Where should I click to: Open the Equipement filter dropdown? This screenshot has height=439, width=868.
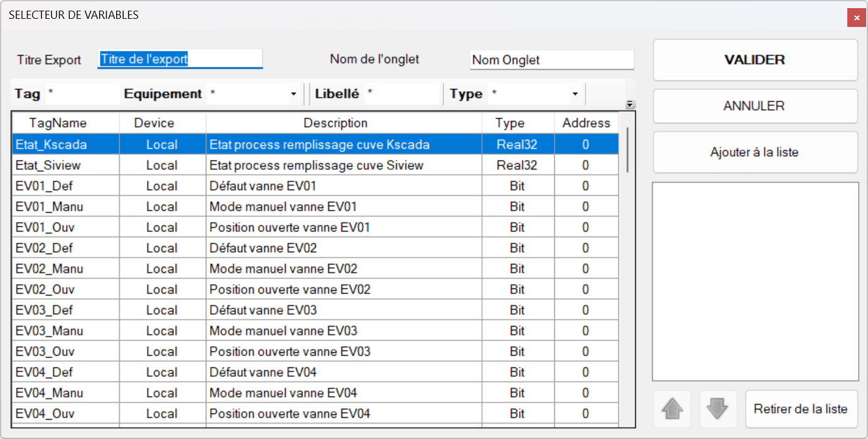point(294,93)
